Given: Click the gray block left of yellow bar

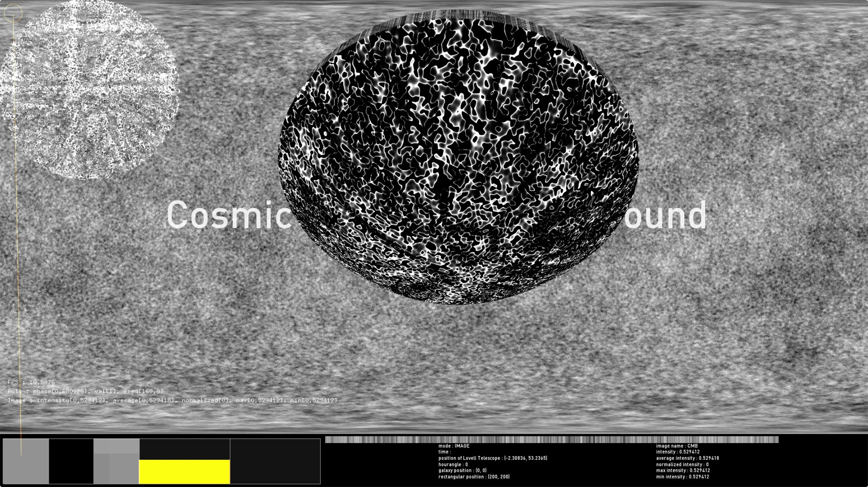Looking at the screenshot, I should [x=116, y=461].
